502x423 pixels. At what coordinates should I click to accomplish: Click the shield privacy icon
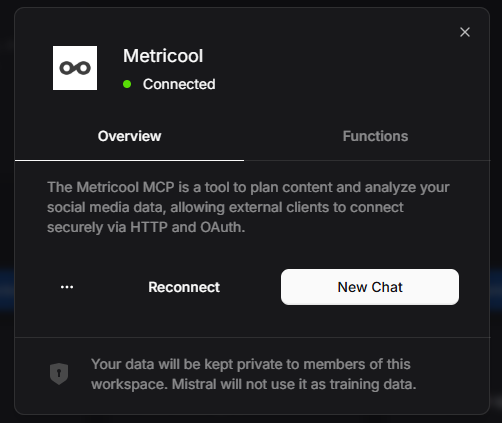pyautogui.click(x=59, y=374)
